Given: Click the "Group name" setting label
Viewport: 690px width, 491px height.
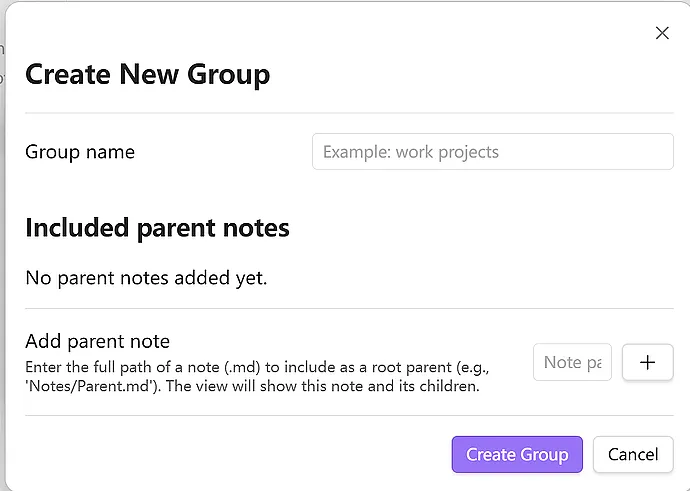Looking at the screenshot, I should 80,152.
